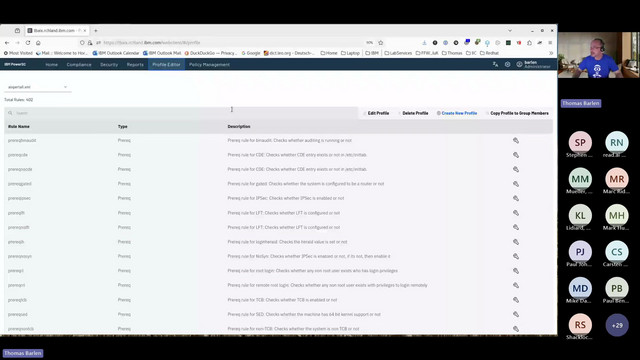Bookmark this page with the star icon

[x=381, y=42]
